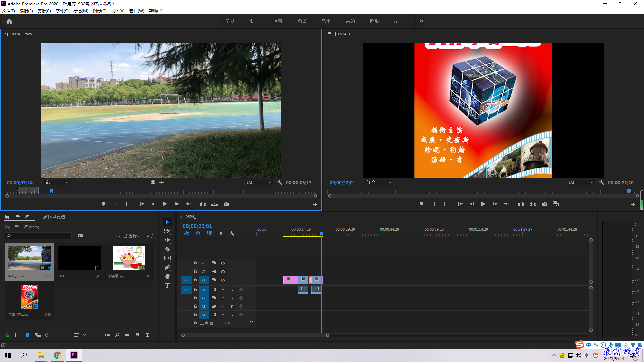Play the Program monitor
The image size is (644, 362).
(x=483, y=204)
